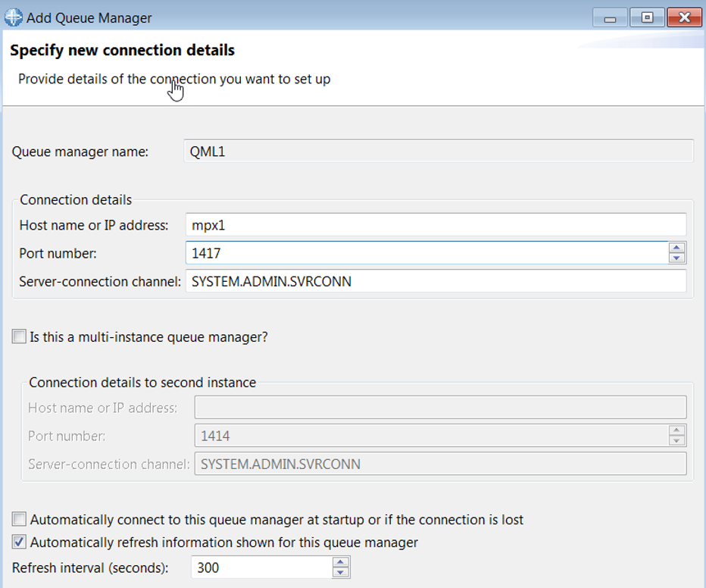Increase the port number with the up arrow

677,248
